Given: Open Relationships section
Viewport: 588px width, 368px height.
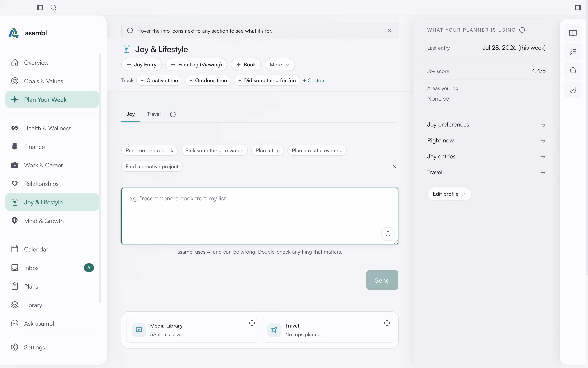Looking at the screenshot, I should 52,184.
